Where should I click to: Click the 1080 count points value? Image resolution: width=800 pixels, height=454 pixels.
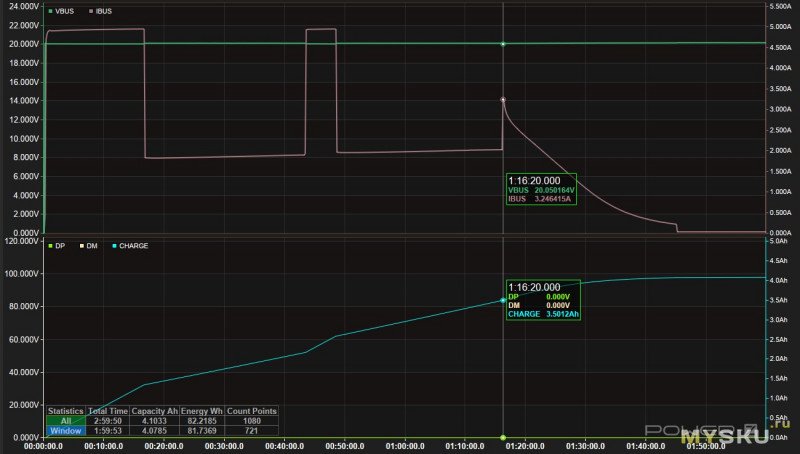click(252, 421)
